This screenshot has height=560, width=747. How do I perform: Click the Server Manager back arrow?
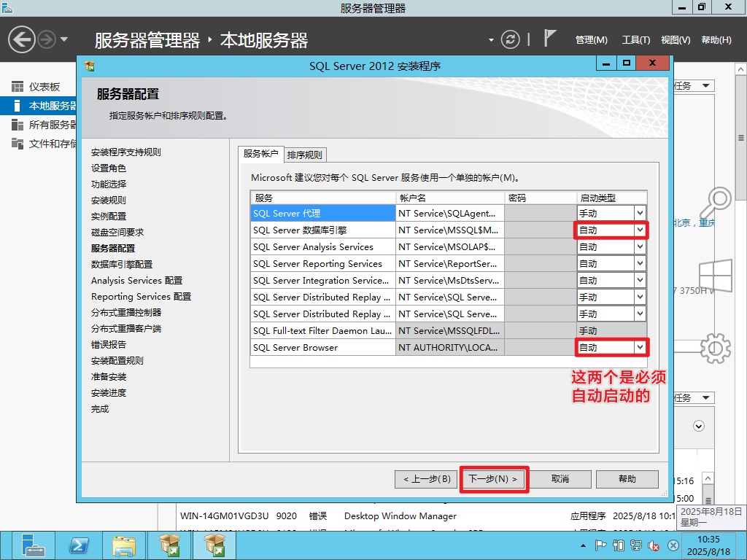(x=21, y=39)
